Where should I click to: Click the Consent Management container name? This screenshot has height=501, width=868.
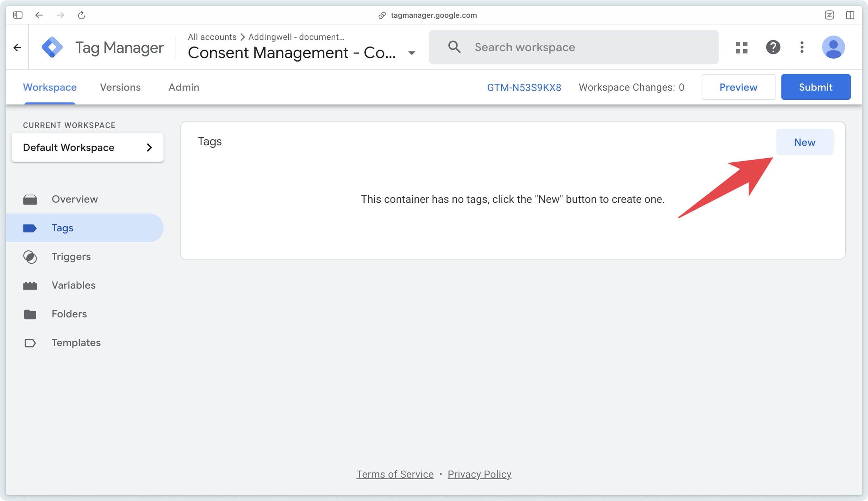click(292, 53)
